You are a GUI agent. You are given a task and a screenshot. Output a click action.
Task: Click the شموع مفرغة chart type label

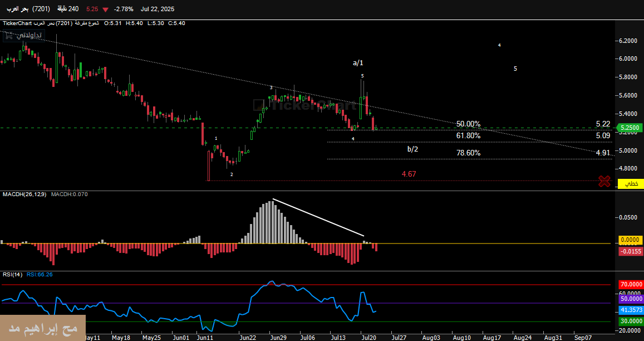(x=87, y=23)
